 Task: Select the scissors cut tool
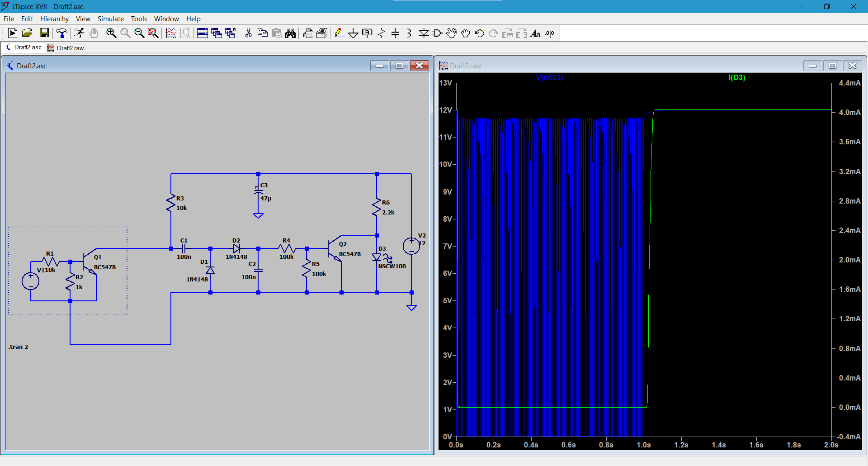248,33
